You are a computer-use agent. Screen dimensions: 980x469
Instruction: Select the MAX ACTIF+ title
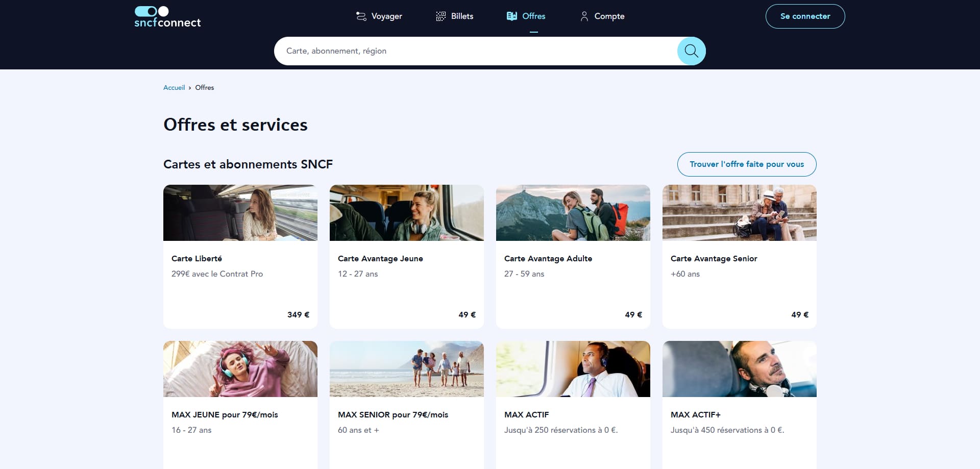coord(695,415)
